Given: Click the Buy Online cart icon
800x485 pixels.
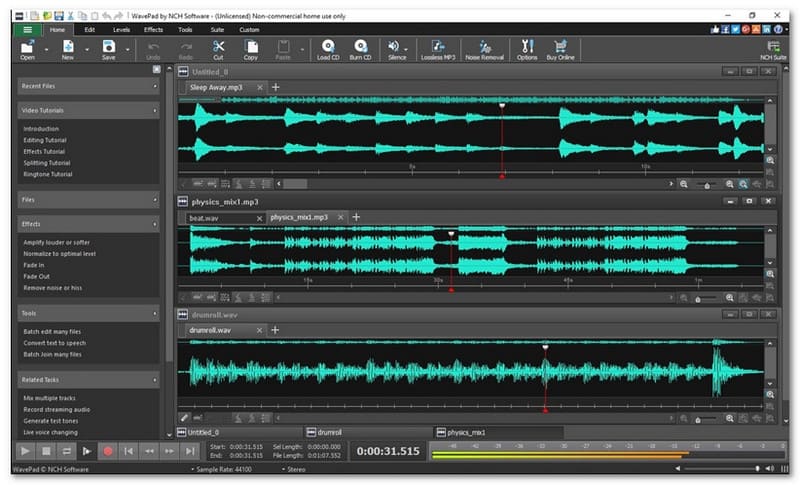Looking at the screenshot, I should (x=560, y=49).
